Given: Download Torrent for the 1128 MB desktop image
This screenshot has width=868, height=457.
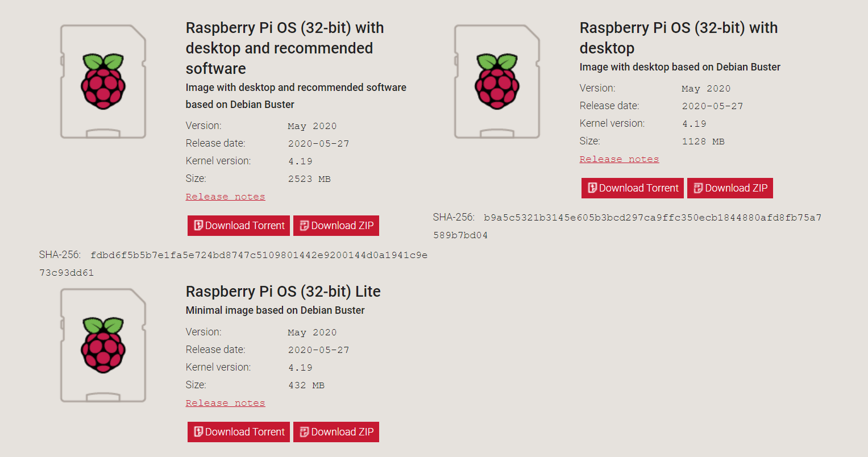Looking at the screenshot, I should [633, 188].
